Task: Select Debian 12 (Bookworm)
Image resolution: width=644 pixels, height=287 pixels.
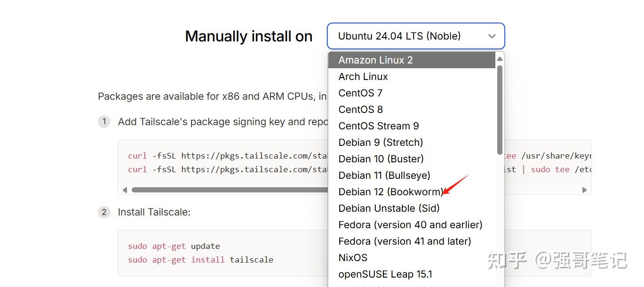Action: tap(390, 192)
